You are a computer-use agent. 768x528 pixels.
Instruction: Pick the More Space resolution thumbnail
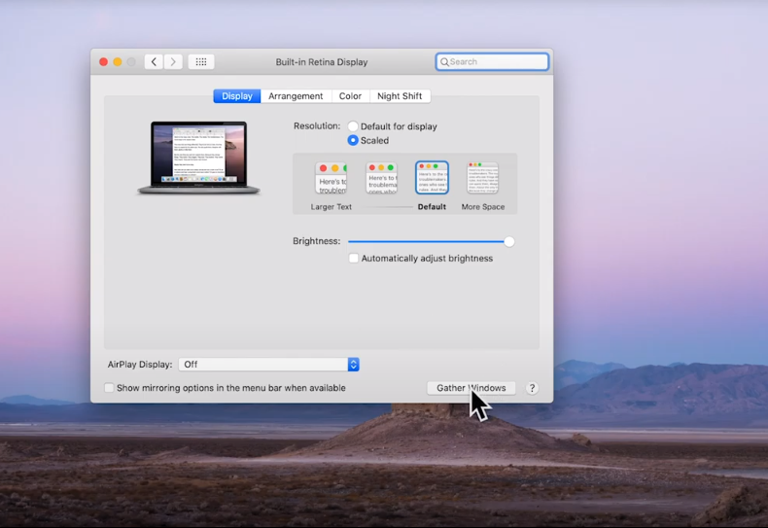[483, 178]
